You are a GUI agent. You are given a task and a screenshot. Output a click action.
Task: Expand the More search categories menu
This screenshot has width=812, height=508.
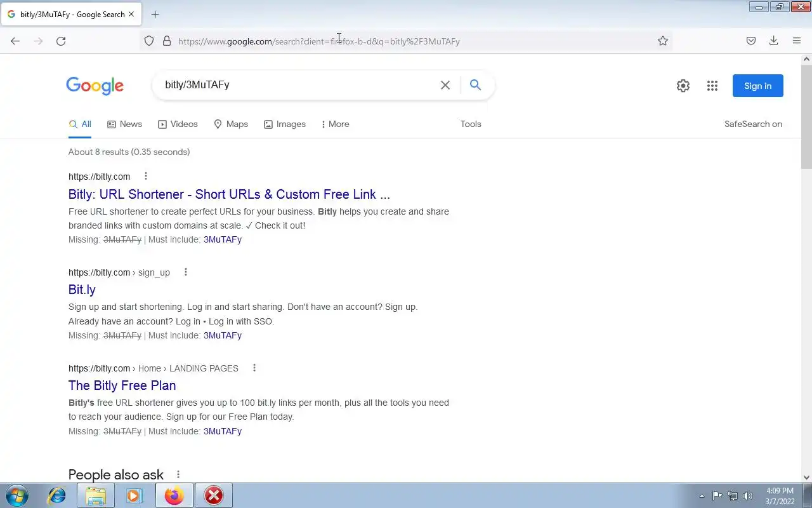pyautogui.click(x=335, y=124)
